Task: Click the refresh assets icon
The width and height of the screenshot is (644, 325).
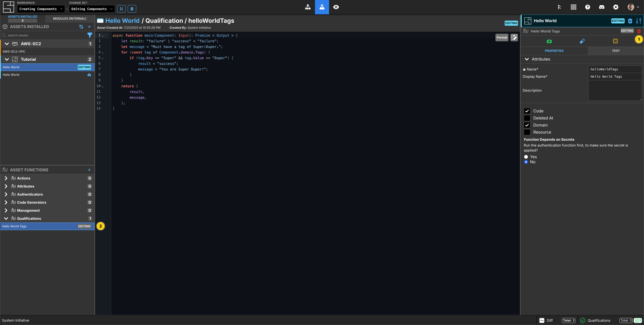Action: point(81,27)
